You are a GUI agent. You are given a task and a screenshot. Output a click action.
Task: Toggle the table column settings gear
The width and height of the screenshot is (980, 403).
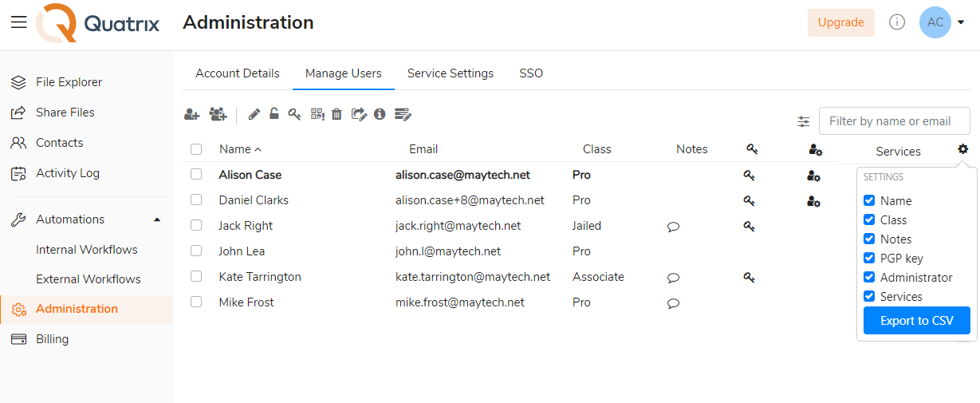click(963, 148)
